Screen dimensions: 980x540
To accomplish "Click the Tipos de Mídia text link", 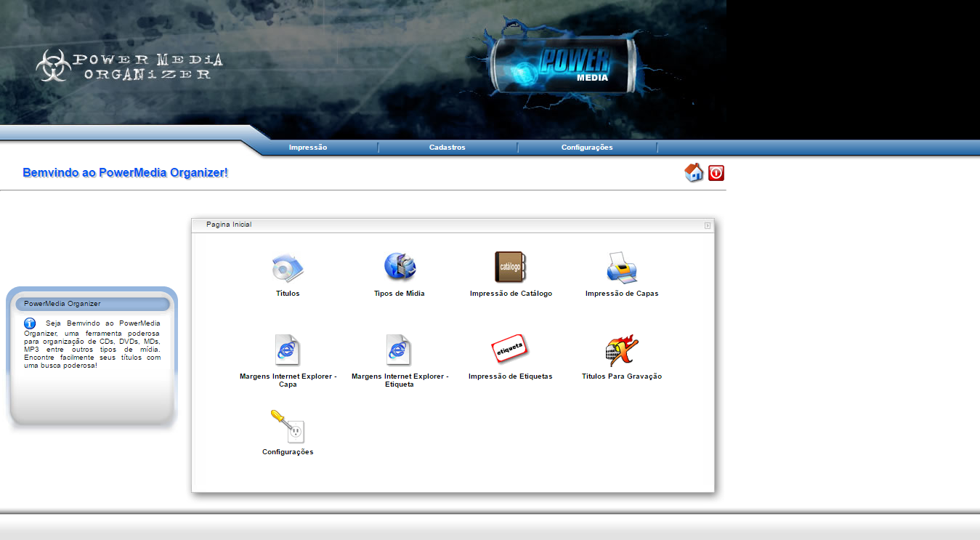I will (400, 294).
